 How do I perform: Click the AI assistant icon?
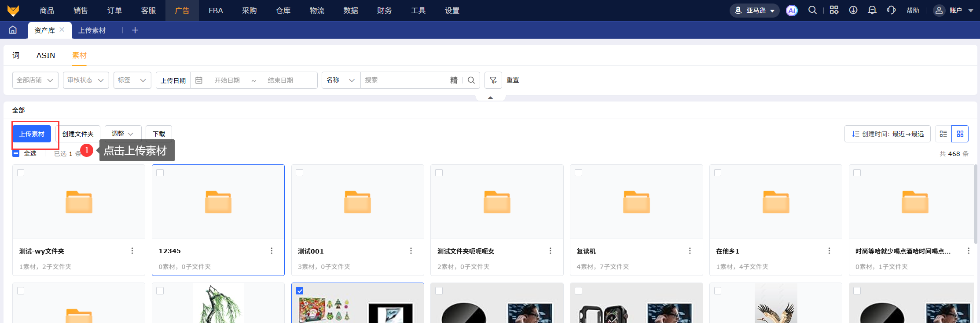[x=792, y=11]
